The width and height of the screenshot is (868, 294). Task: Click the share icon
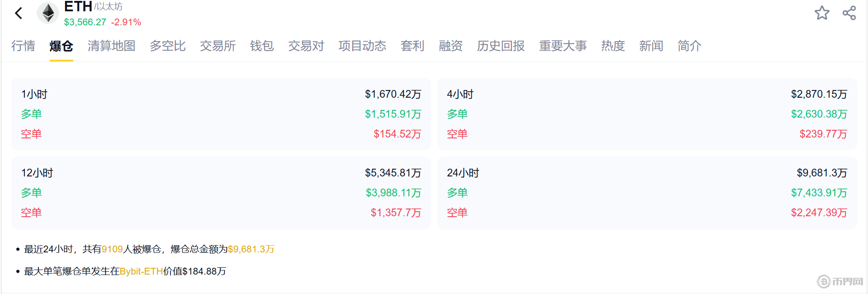[x=849, y=13]
